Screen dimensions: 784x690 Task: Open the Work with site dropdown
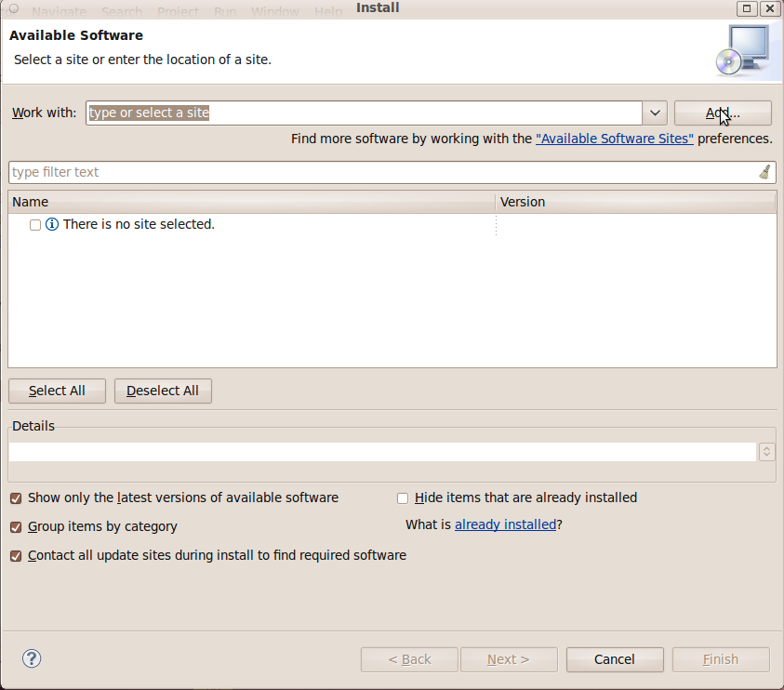pyautogui.click(x=655, y=113)
